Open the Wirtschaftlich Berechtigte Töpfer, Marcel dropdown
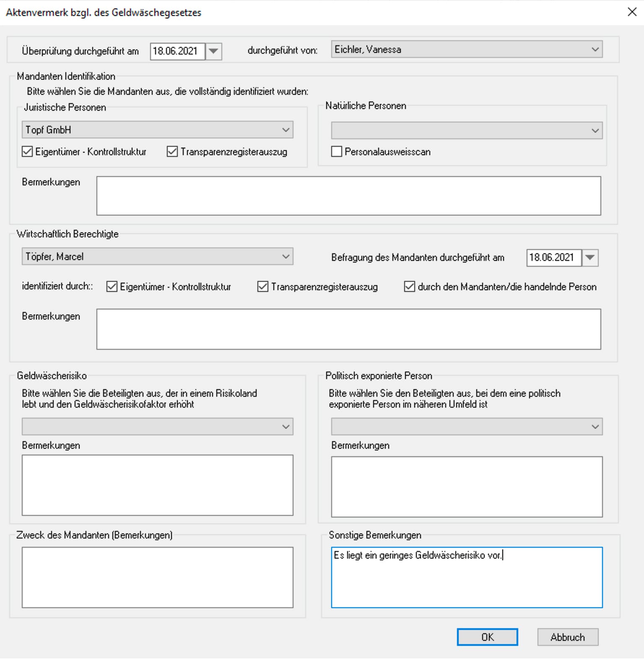Image resolution: width=644 pixels, height=671 pixels. [286, 257]
